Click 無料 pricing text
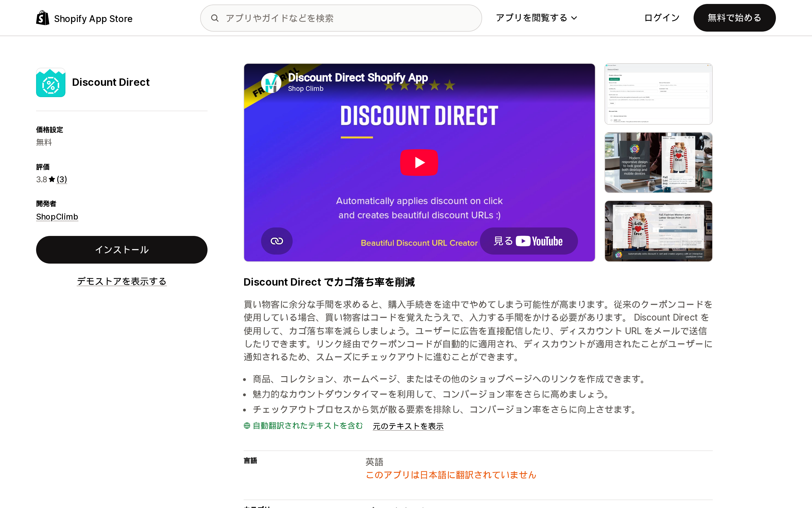Screen dimensions: 812x508 click(44, 143)
